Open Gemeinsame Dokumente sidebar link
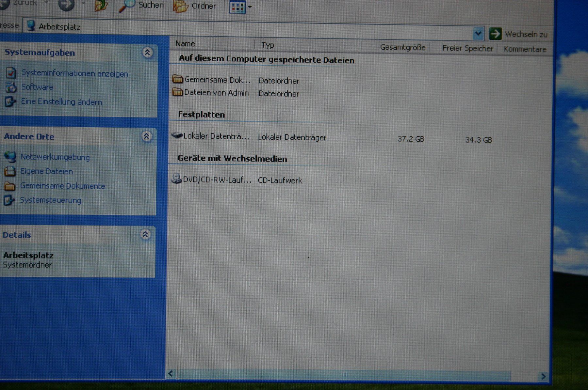This screenshot has height=390, width=588. point(63,186)
